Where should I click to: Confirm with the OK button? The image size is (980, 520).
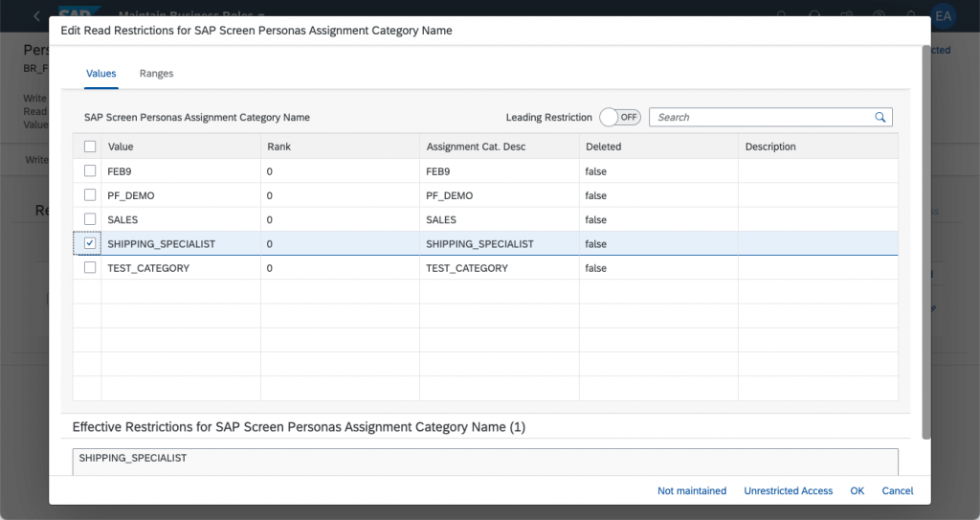click(857, 490)
